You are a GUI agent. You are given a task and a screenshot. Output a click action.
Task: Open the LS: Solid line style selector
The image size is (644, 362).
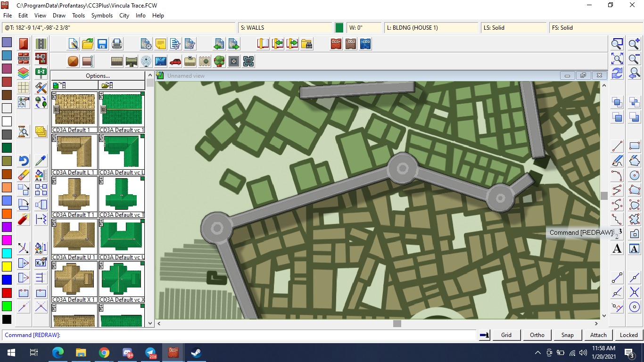pos(514,28)
